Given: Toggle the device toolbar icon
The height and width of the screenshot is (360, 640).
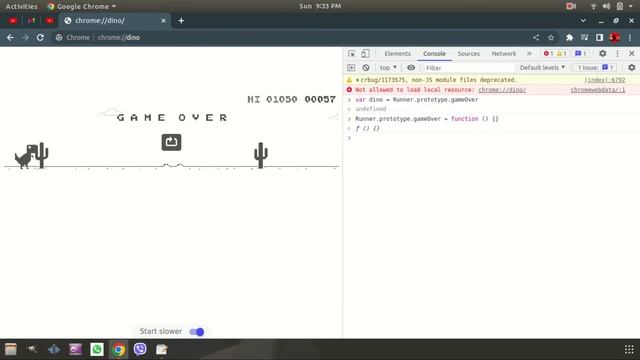Looking at the screenshot, I should pos(365,53).
